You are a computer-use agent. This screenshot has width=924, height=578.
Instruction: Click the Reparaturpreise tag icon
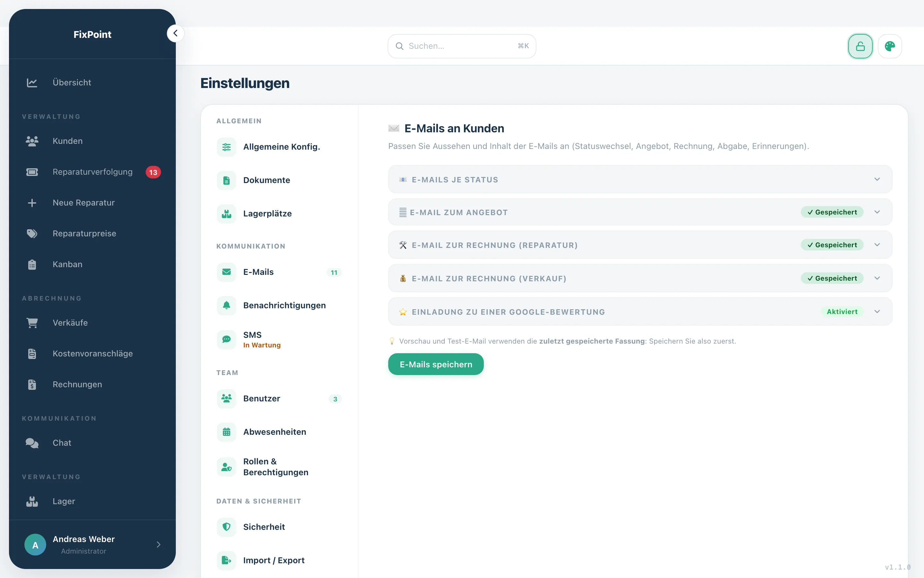coord(32,233)
